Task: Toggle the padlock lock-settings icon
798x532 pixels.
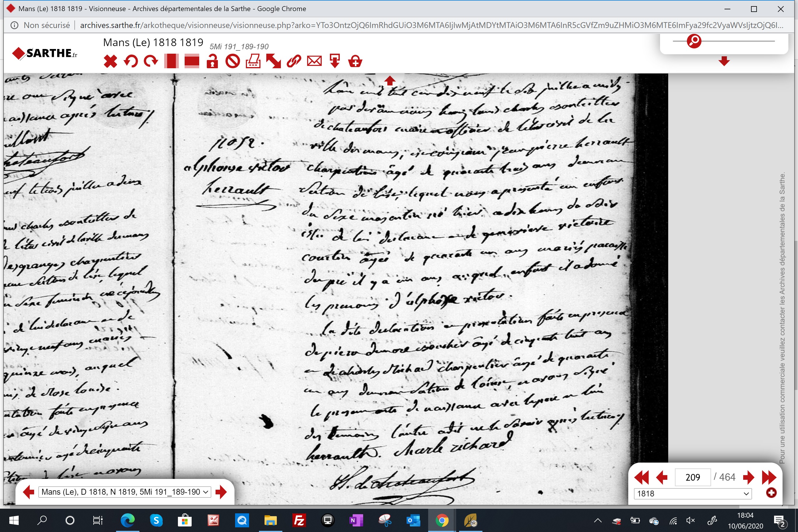Action: 212,62
